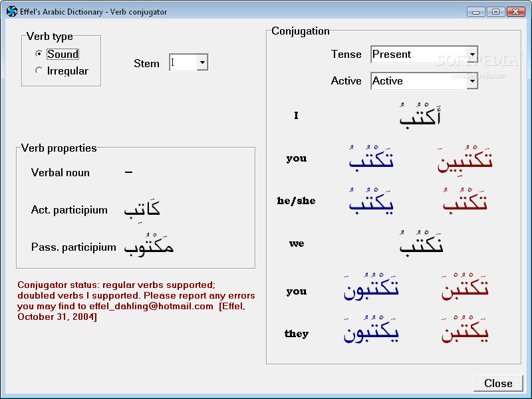The width and height of the screenshot is (532, 399).
Task: Click the 'they' pronoun label
Action: (x=297, y=334)
